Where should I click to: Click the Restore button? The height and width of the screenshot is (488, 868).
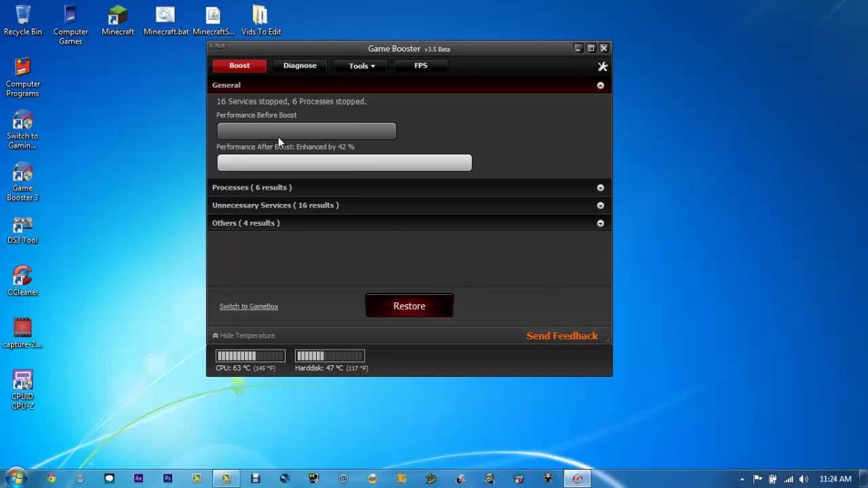point(409,306)
